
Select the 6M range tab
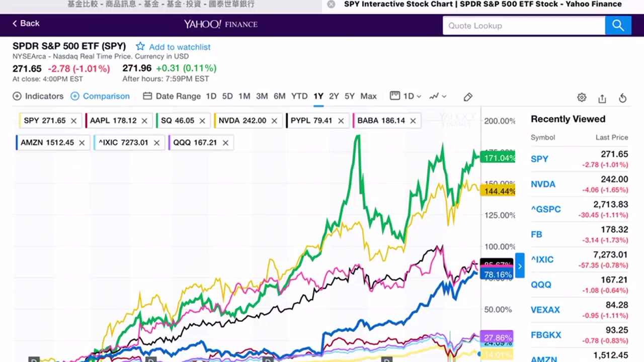[x=280, y=96]
